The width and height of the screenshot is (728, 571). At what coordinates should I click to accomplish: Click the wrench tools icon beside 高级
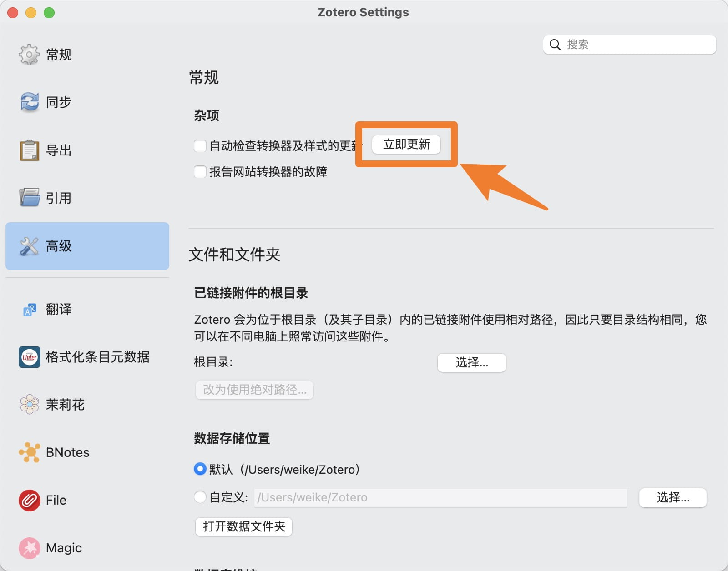coord(29,246)
